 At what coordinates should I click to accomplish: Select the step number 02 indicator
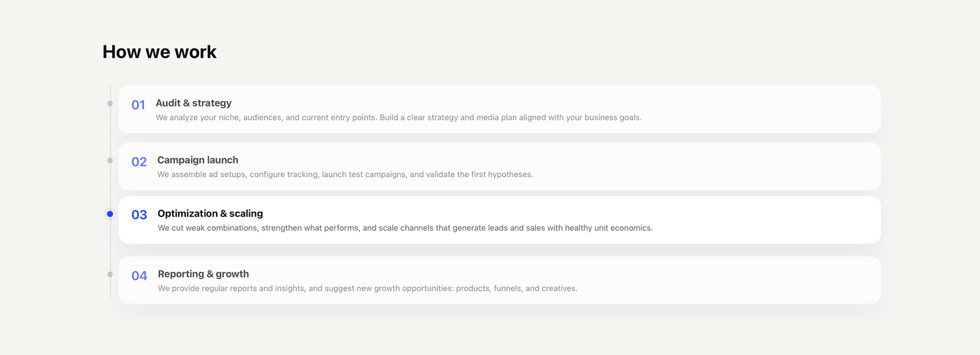click(x=139, y=162)
